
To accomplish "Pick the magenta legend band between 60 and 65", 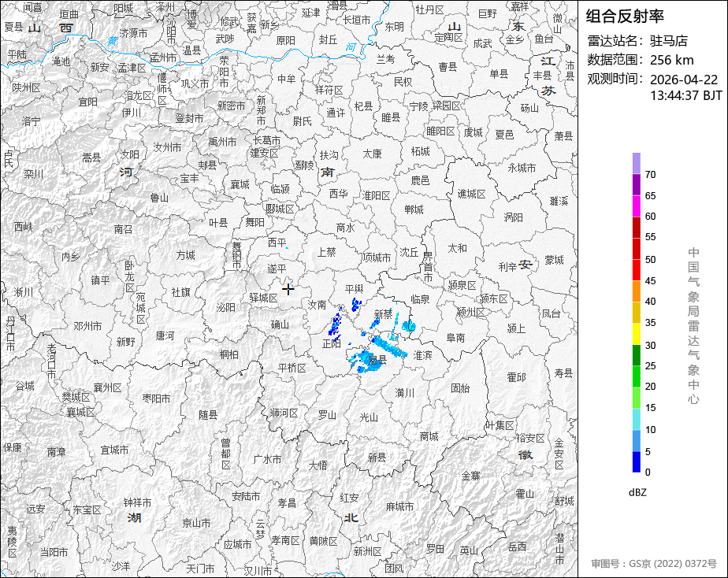I will pos(636,206).
